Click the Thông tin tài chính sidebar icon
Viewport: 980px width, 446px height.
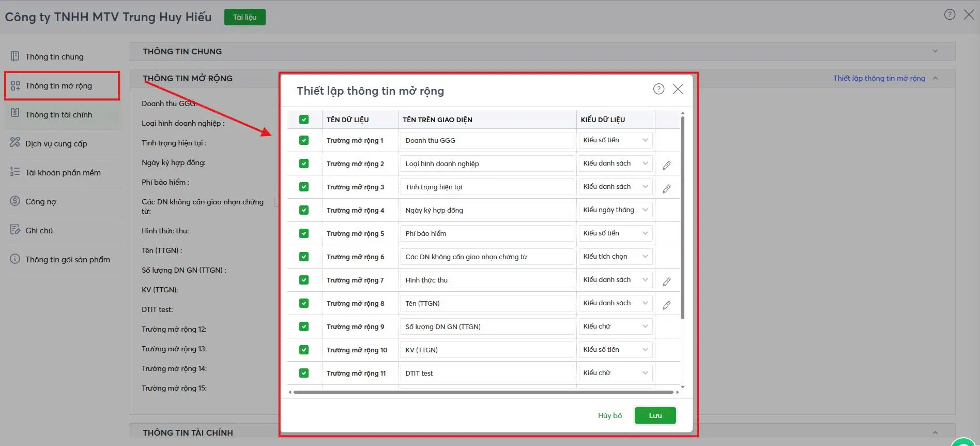point(15,113)
